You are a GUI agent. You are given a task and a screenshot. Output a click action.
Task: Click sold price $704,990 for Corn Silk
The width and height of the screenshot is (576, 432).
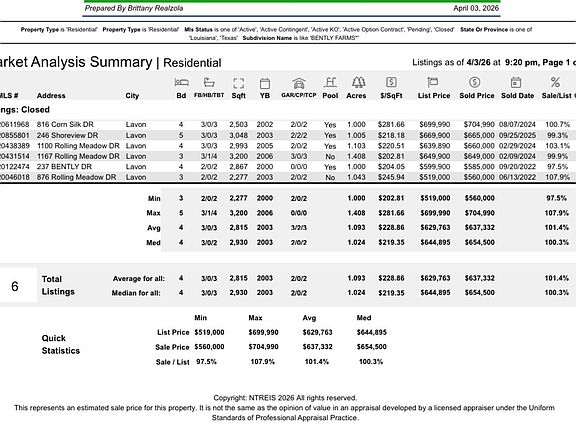(x=479, y=125)
